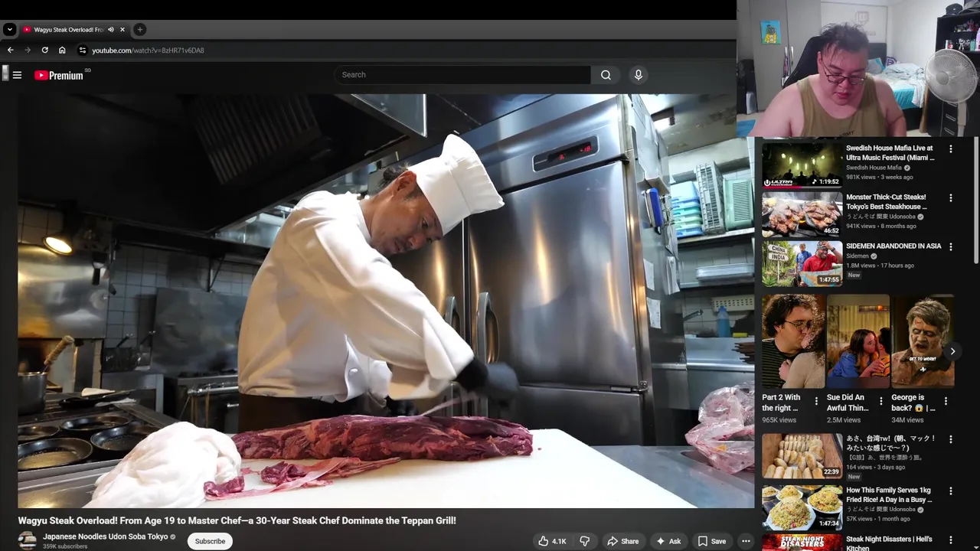This screenshot has width=980, height=551.
Task: Open the browser tab list dropdown arrow
Action: (9, 29)
